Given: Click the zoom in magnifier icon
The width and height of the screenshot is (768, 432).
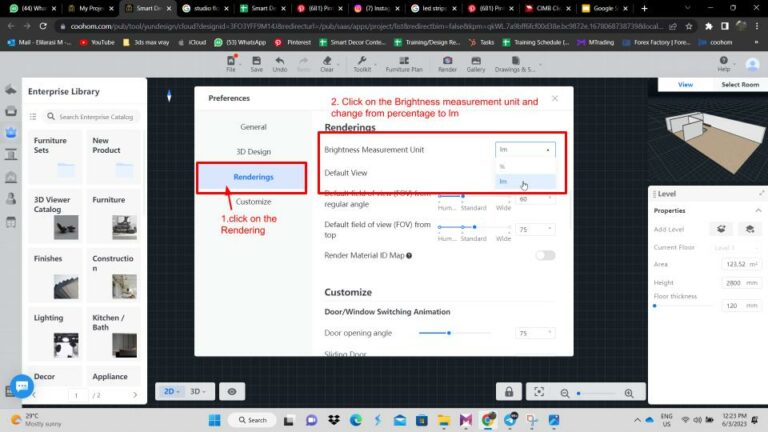Looking at the screenshot, I should tap(629, 393).
